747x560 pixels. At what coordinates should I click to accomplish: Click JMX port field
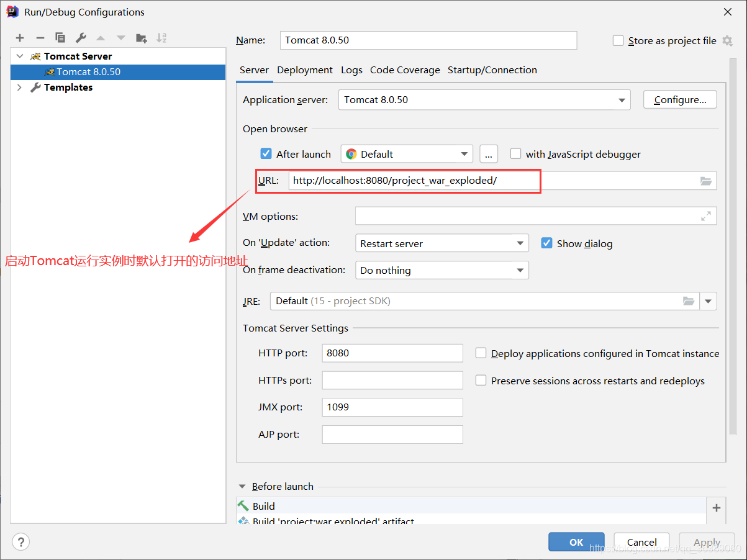point(392,407)
